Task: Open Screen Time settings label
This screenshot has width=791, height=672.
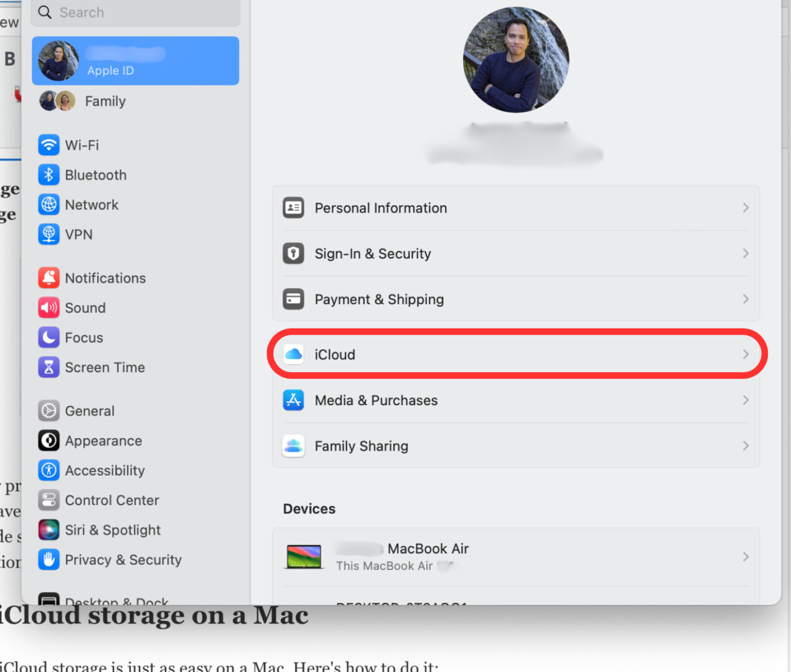Action: click(x=105, y=368)
